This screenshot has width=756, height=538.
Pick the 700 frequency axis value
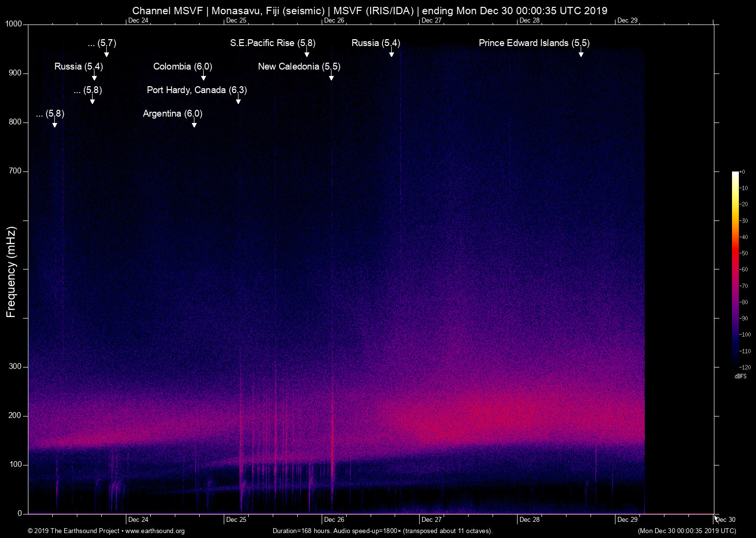point(15,171)
